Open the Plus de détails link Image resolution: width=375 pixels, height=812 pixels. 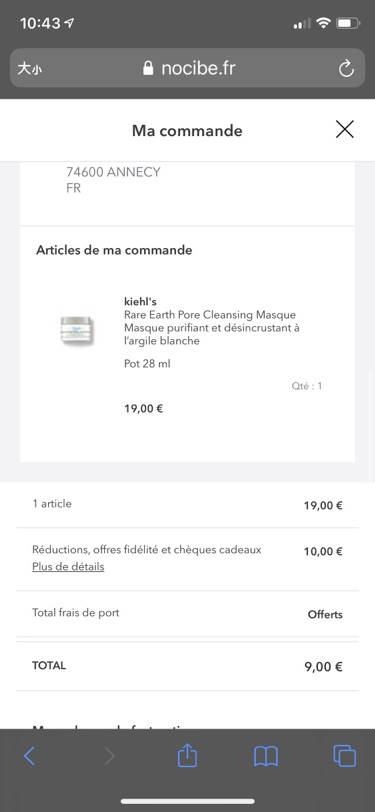pos(68,567)
